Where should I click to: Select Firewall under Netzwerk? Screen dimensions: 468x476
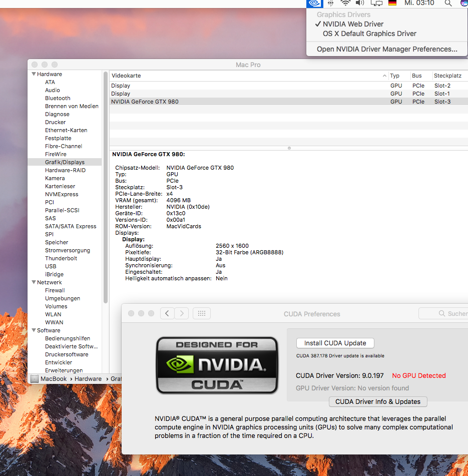55,290
